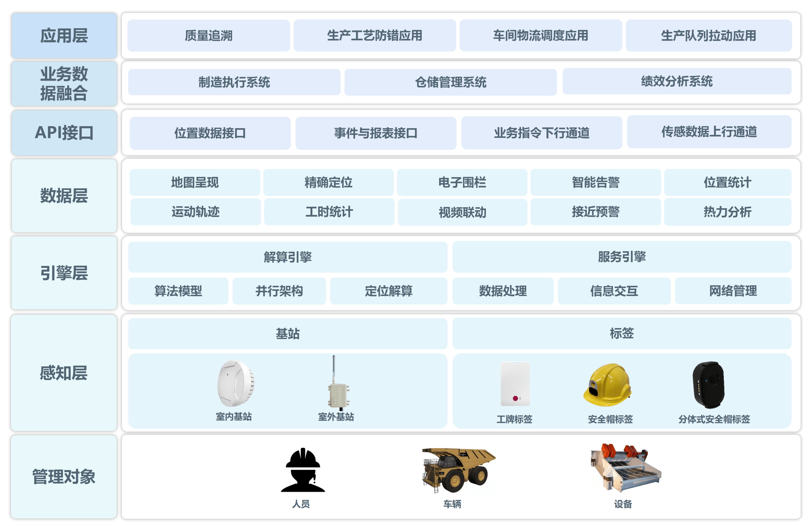Click the 网络管理 block
Screen dimensions: 812x527
point(733,291)
